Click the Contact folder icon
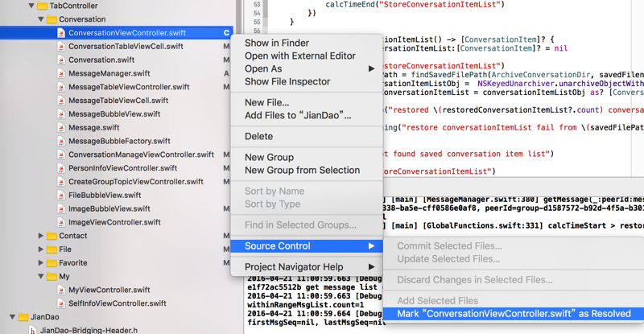This screenshot has width=644, height=334. click(51, 236)
